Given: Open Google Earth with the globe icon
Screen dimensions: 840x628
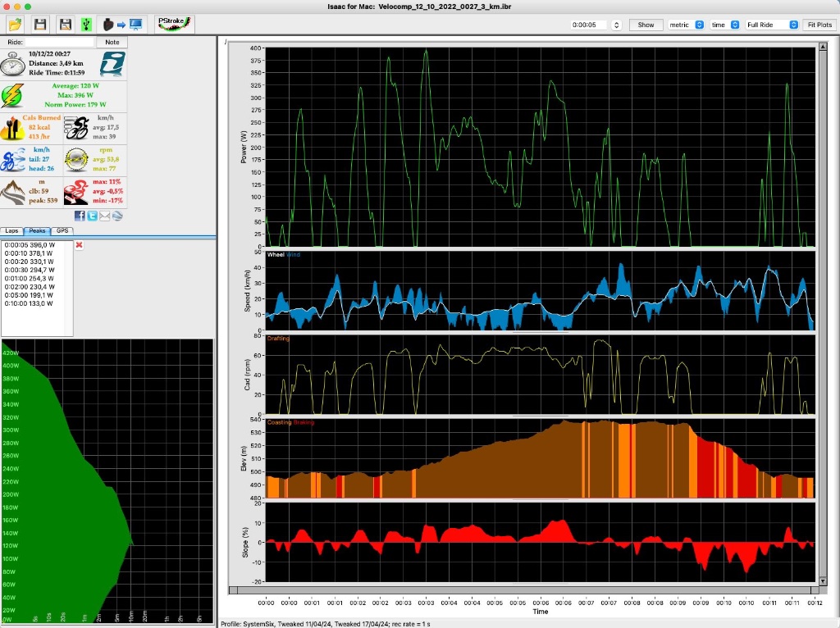Looking at the screenshot, I should pos(116,216).
